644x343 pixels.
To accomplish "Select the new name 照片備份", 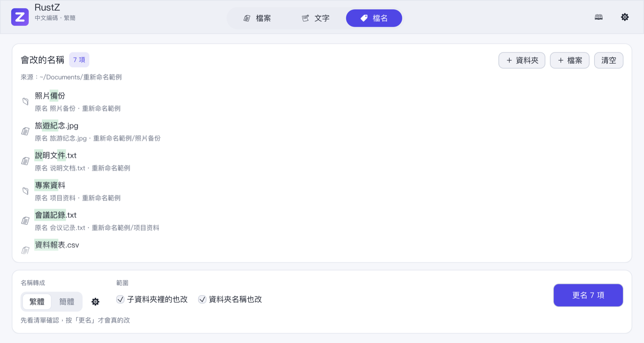I will point(50,96).
